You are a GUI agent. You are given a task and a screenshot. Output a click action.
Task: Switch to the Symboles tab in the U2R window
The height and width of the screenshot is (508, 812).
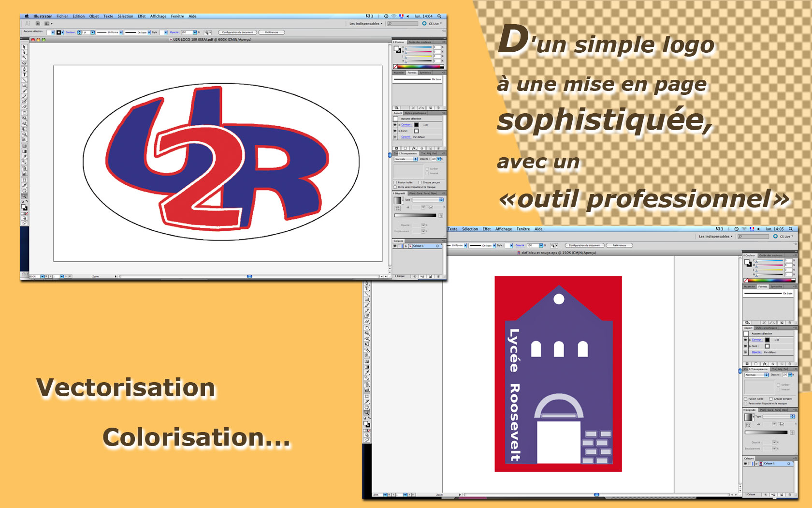pos(425,73)
